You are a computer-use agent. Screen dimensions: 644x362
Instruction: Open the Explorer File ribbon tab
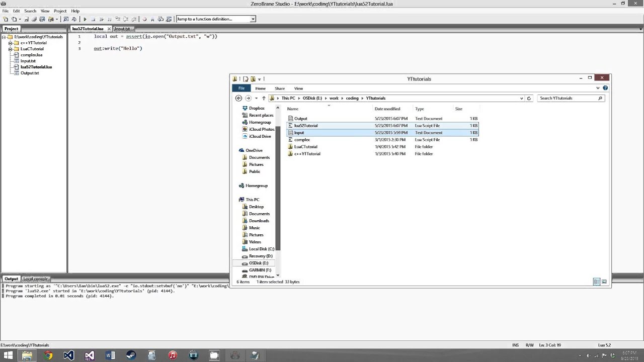pos(242,88)
